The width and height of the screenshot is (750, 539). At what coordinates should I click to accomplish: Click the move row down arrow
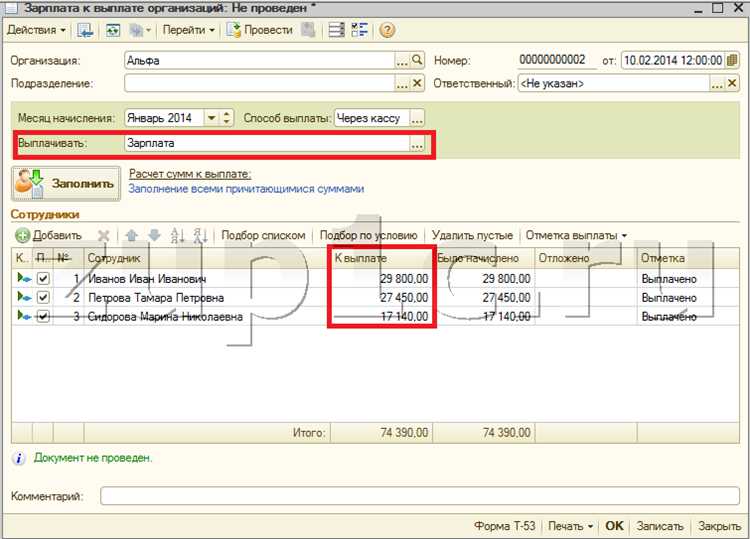(154, 235)
